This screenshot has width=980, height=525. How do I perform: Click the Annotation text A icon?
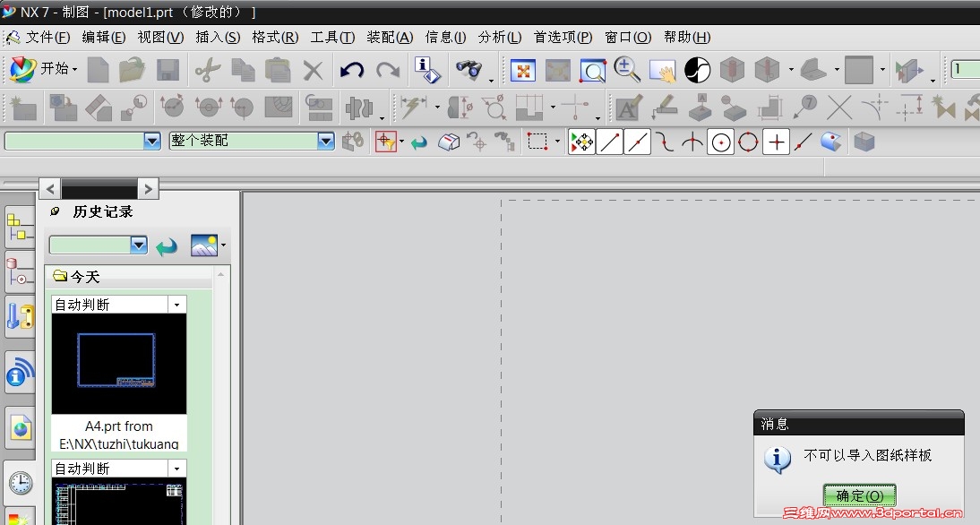tap(628, 108)
